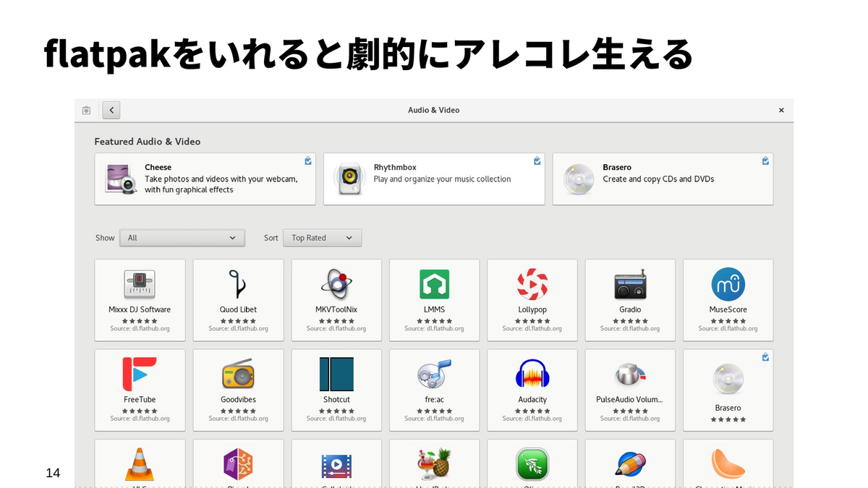This screenshot has width=868, height=488.
Task: Click the Featured Audio & Video heading
Action: tap(148, 142)
